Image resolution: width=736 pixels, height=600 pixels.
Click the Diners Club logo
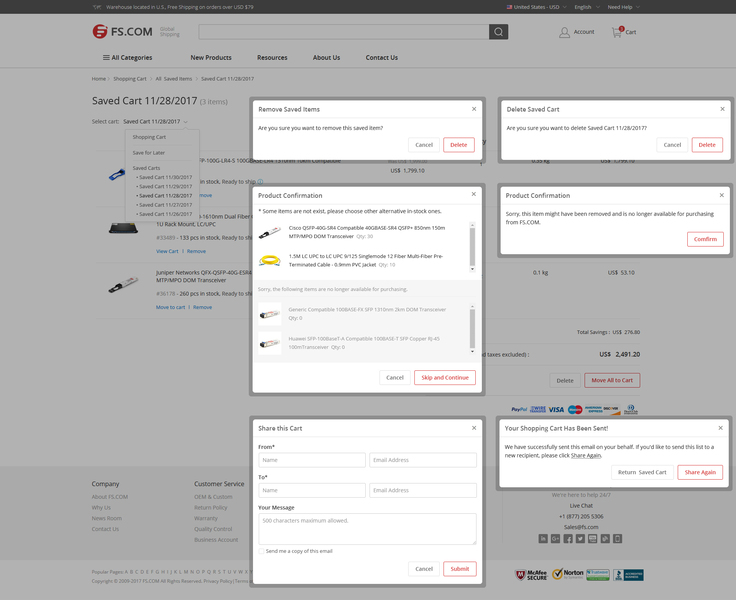(x=631, y=409)
